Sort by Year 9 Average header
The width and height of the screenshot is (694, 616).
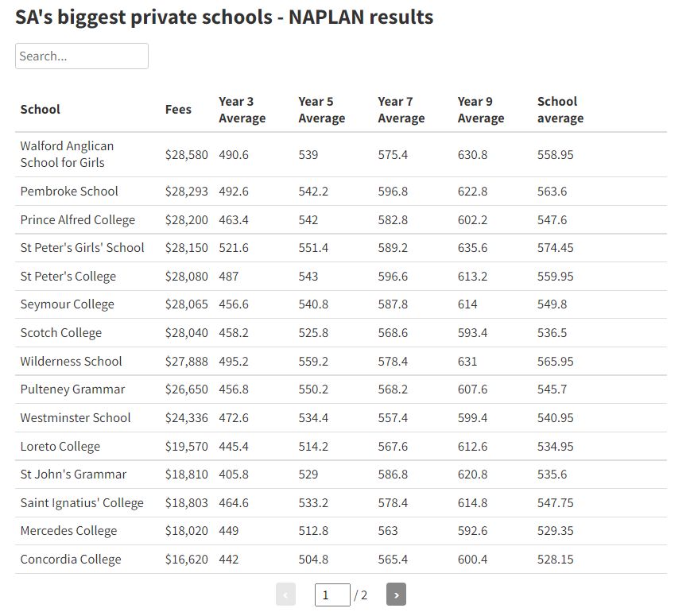coord(480,110)
